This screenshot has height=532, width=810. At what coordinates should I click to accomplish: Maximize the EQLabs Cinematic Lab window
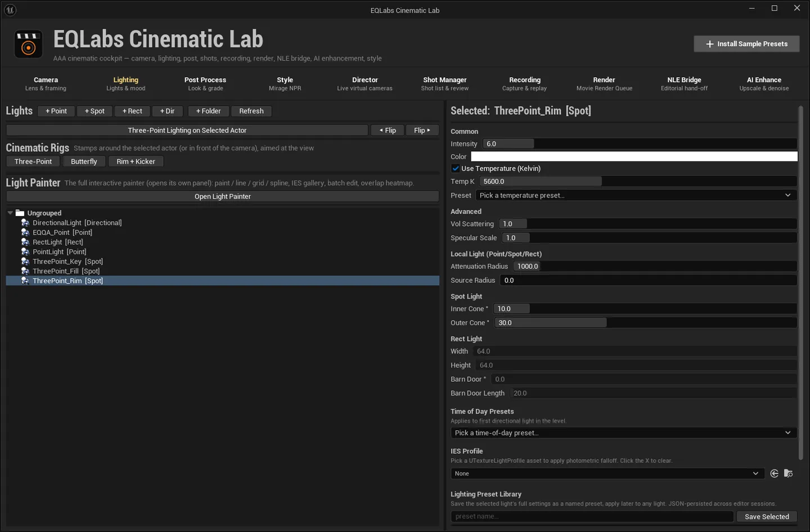point(775,8)
